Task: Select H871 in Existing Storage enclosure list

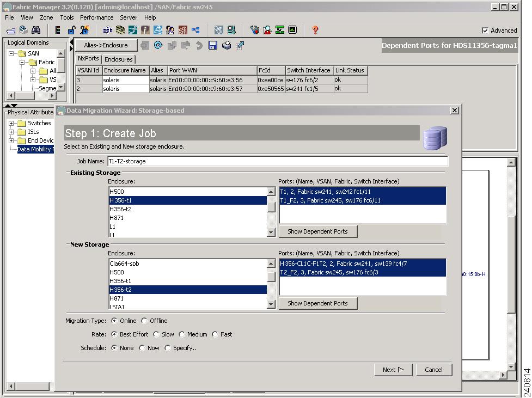Action: [x=188, y=218]
